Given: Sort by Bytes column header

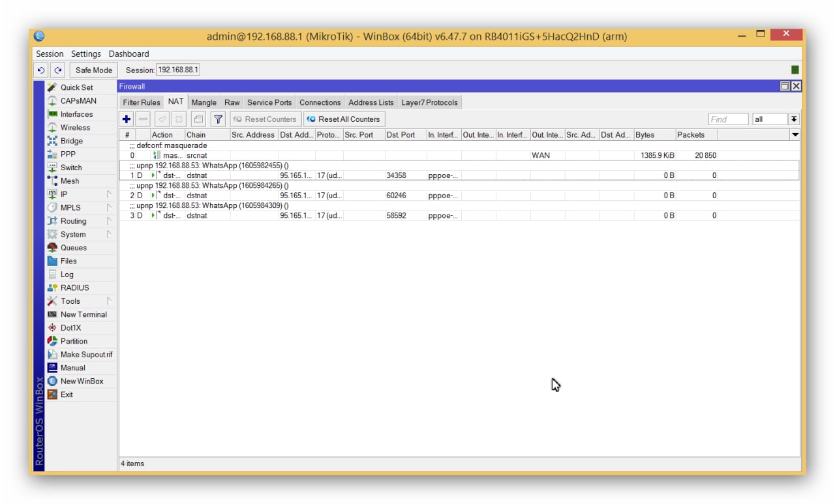Looking at the screenshot, I should click(x=654, y=135).
